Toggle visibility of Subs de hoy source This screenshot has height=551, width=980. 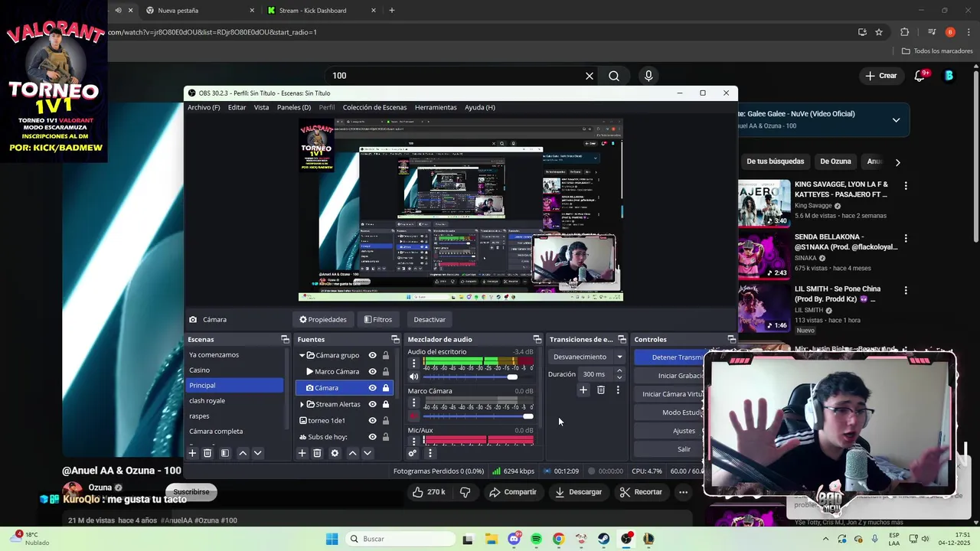coord(372,437)
